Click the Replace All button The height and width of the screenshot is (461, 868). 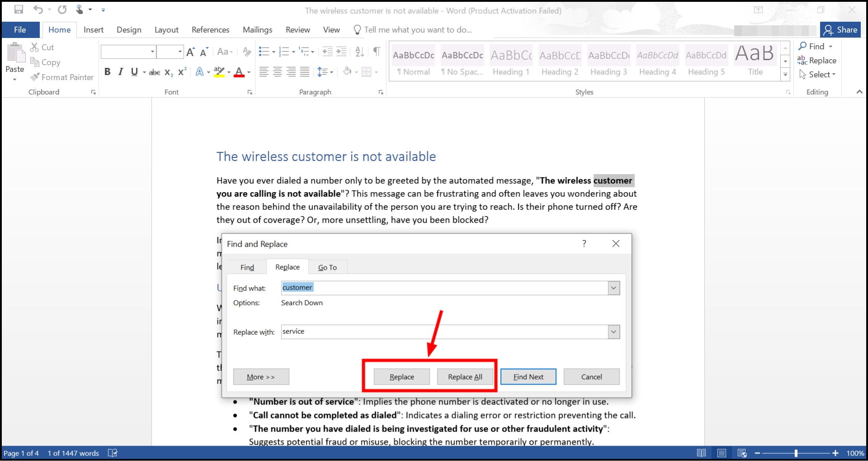465,377
